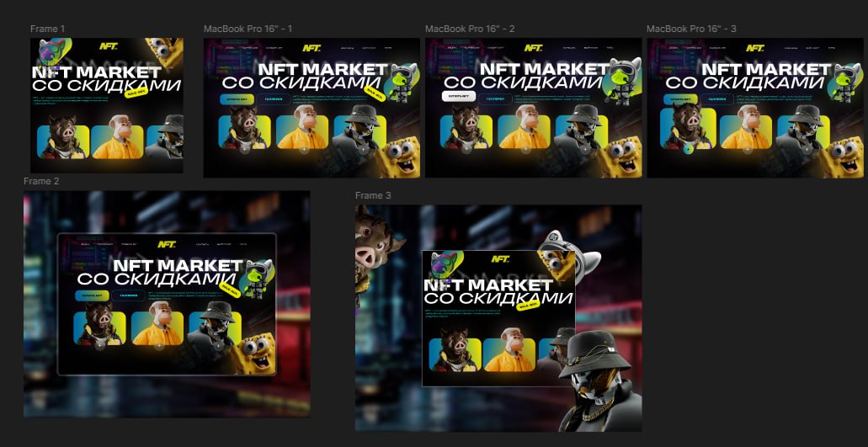Select "СО СКИДКАМИ" heading in MacBook Pro 16" - 1

click(301, 82)
